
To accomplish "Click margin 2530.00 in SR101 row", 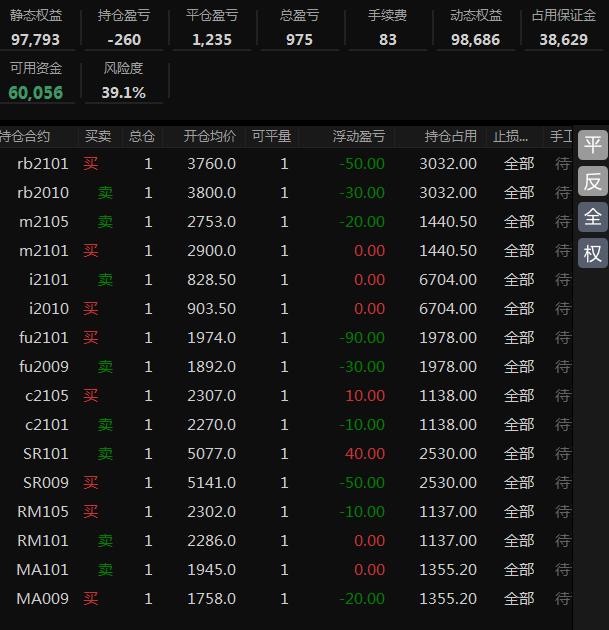I will 448,454.
